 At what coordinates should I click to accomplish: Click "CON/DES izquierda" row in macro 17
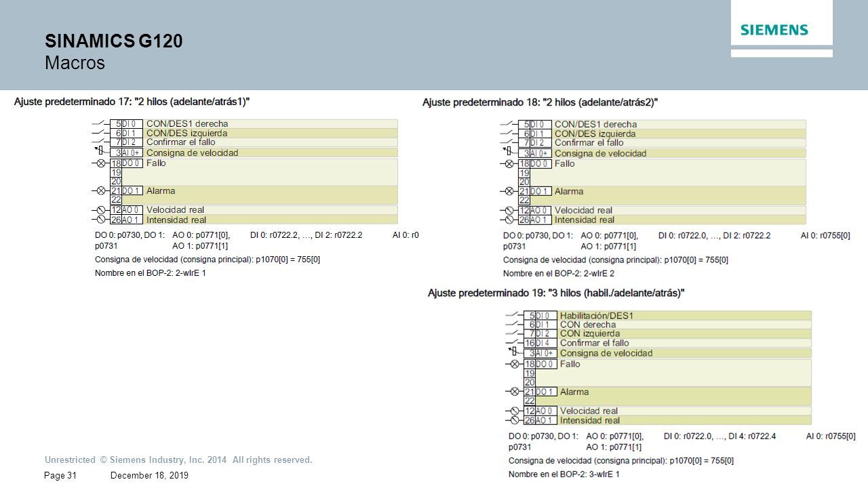tap(254, 134)
